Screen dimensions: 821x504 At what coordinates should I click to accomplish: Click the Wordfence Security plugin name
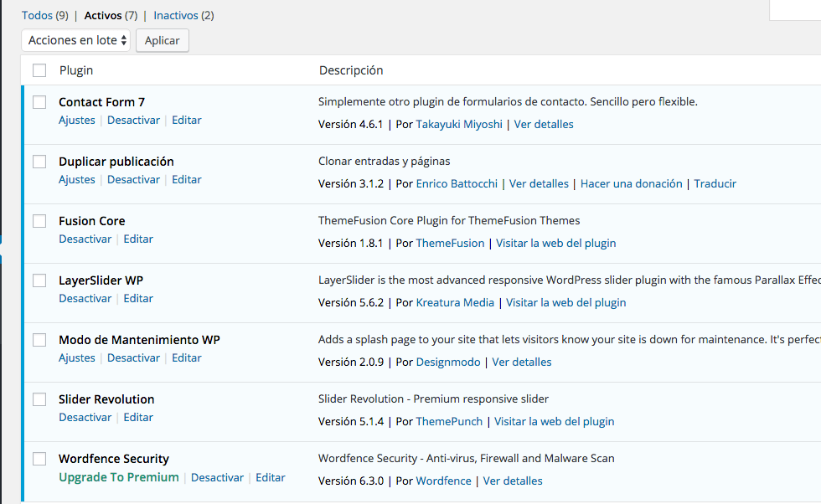click(x=114, y=459)
